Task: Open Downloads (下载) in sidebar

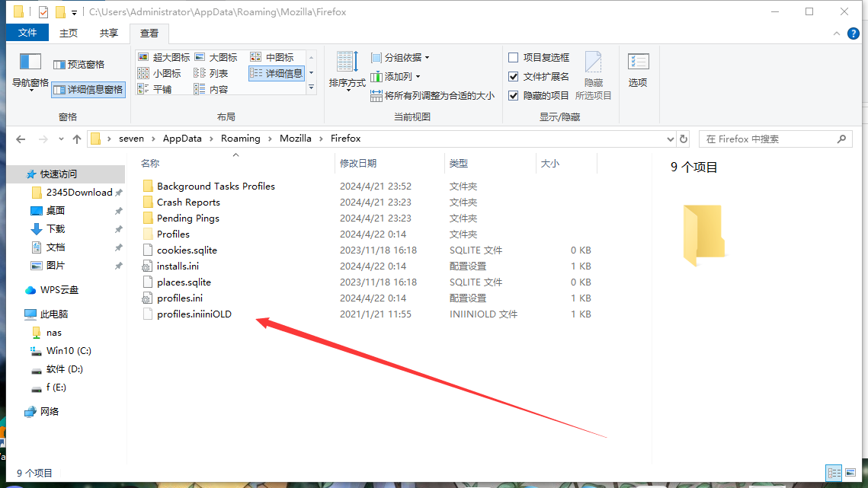Action: tap(56, 228)
